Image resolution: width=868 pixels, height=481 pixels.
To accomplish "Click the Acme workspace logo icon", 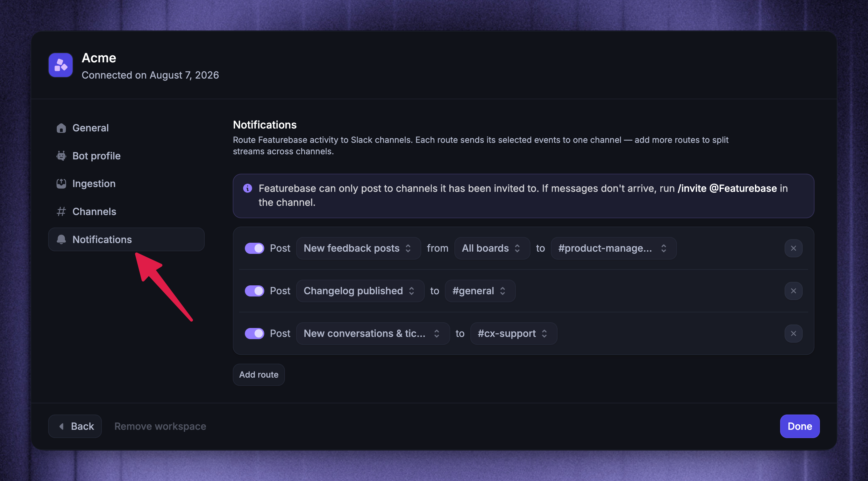I will click(x=60, y=65).
